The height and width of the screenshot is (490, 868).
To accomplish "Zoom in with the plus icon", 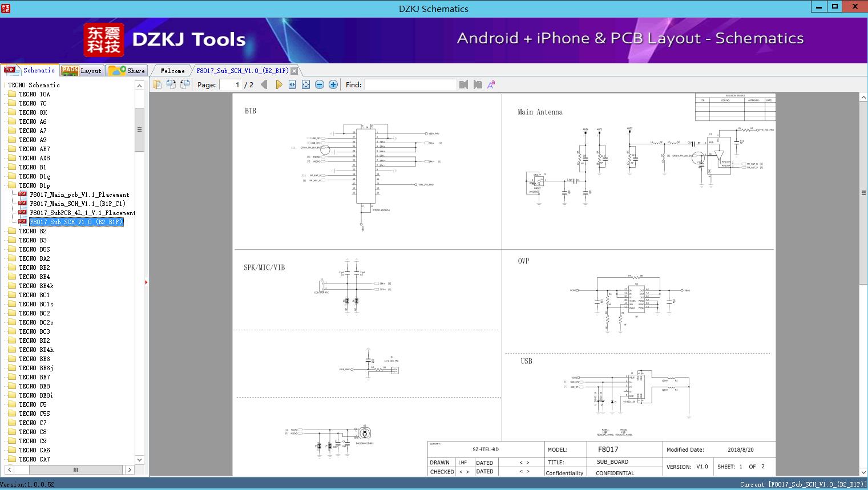I will pyautogui.click(x=333, y=84).
